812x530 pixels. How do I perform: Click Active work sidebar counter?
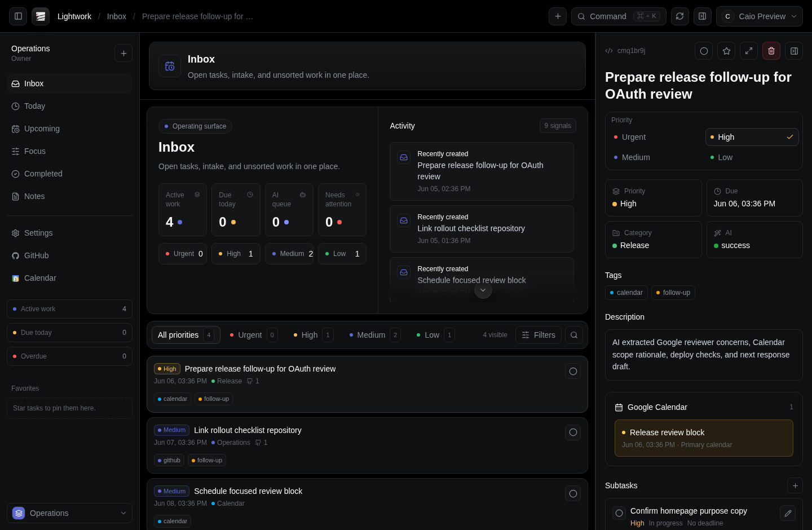pyautogui.click(x=69, y=309)
